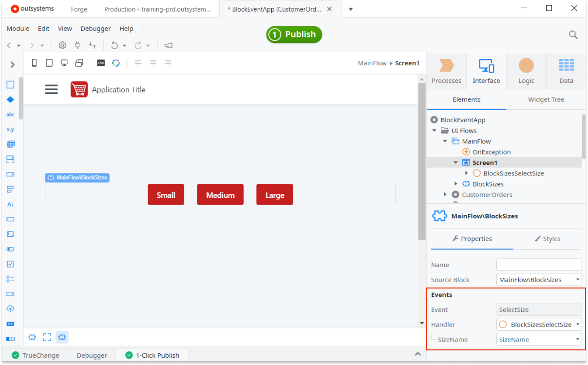Click the Undo arrow icon

pyautogui.click(x=114, y=45)
